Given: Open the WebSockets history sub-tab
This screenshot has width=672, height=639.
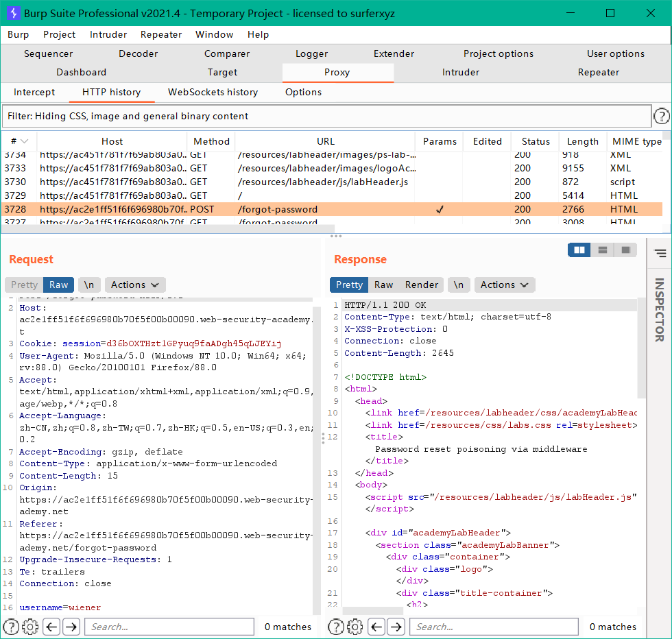Looking at the screenshot, I should 213,92.
